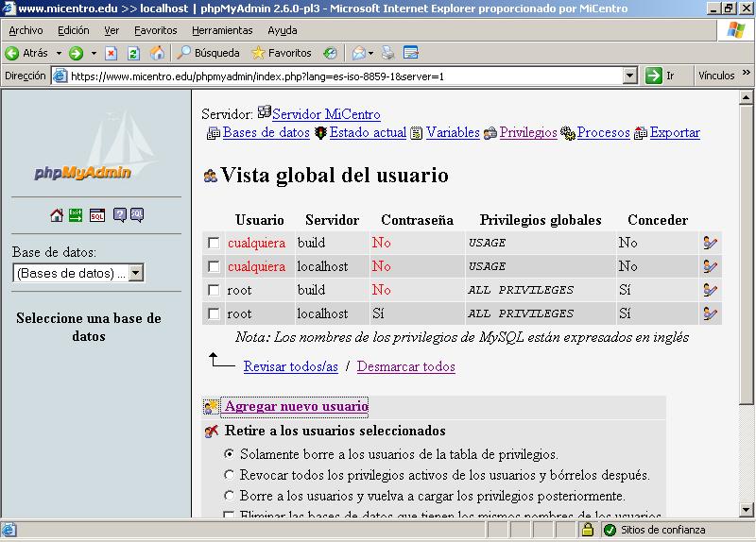Click the lock security icon in status bar
The image size is (756, 542).
[587, 530]
